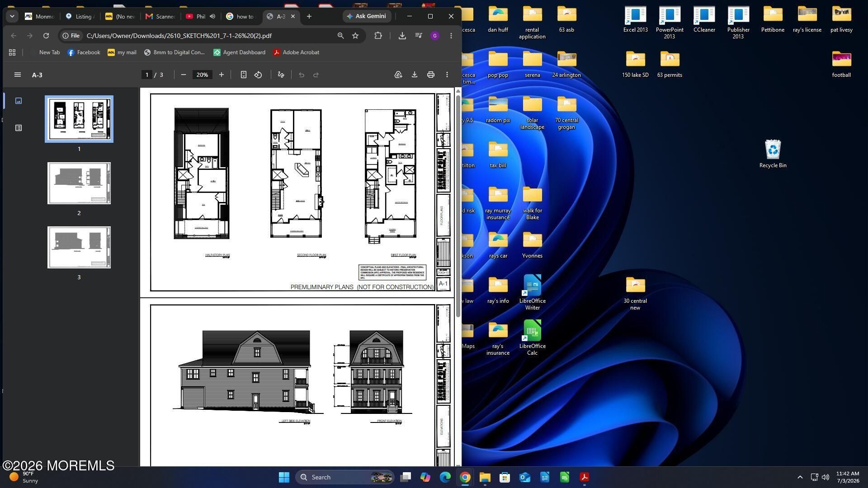Show hidden system tray icons

pos(800,477)
